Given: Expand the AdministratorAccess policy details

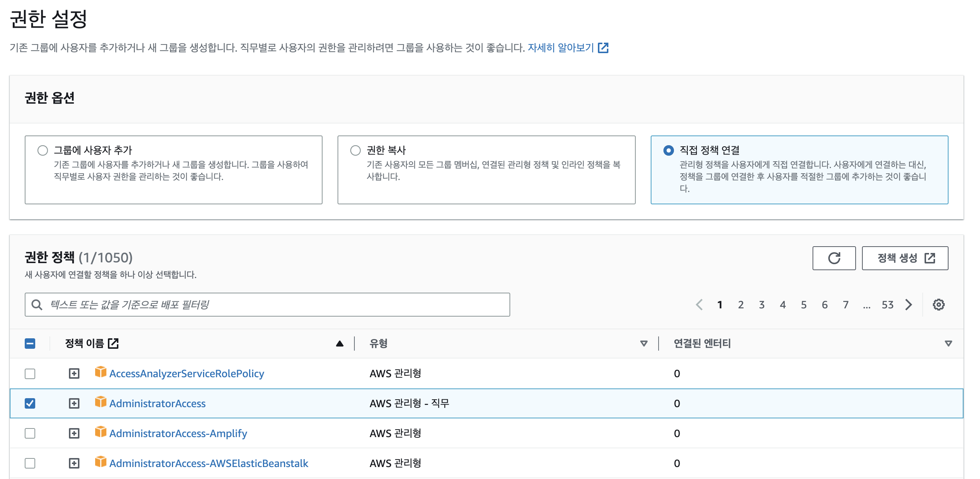Looking at the screenshot, I should (x=74, y=403).
